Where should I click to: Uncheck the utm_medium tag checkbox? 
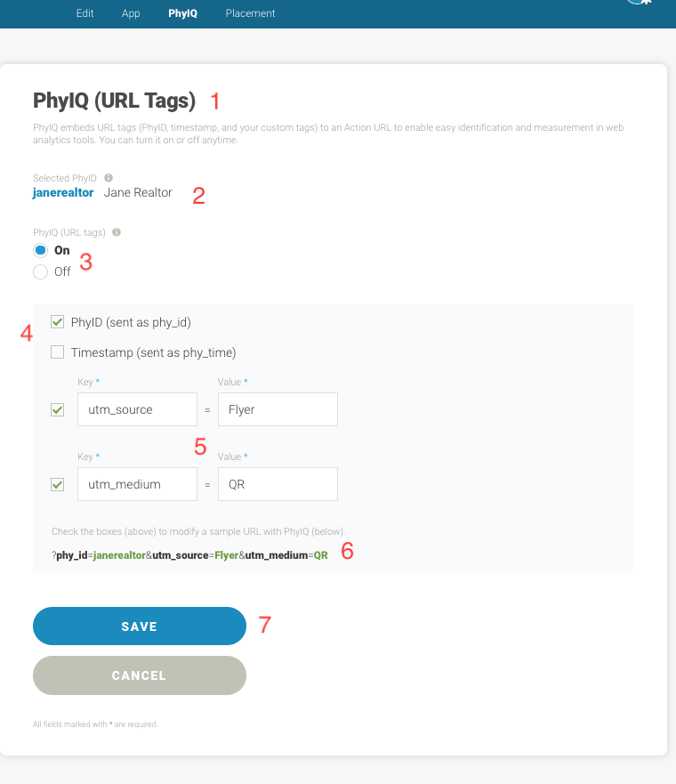pos(58,485)
